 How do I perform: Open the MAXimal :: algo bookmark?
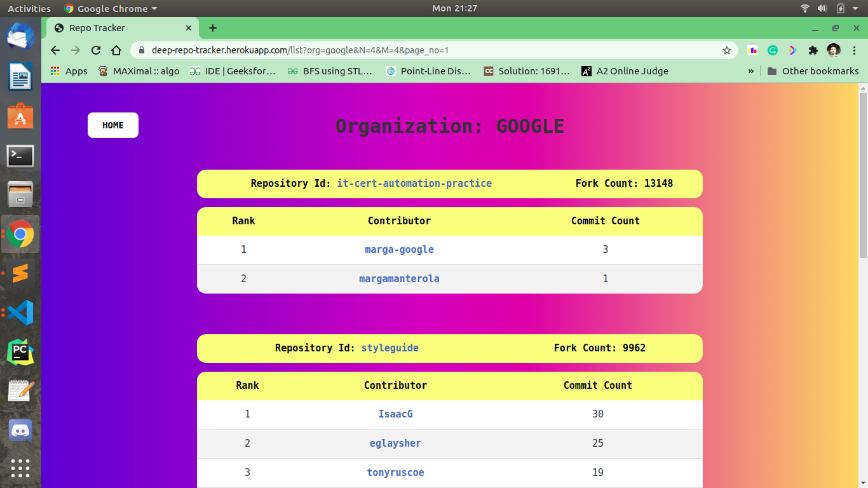[x=139, y=71]
